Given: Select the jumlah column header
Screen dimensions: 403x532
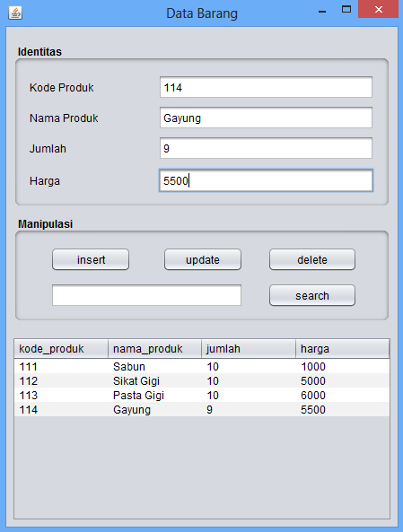Looking at the screenshot, I should tap(249, 349).
